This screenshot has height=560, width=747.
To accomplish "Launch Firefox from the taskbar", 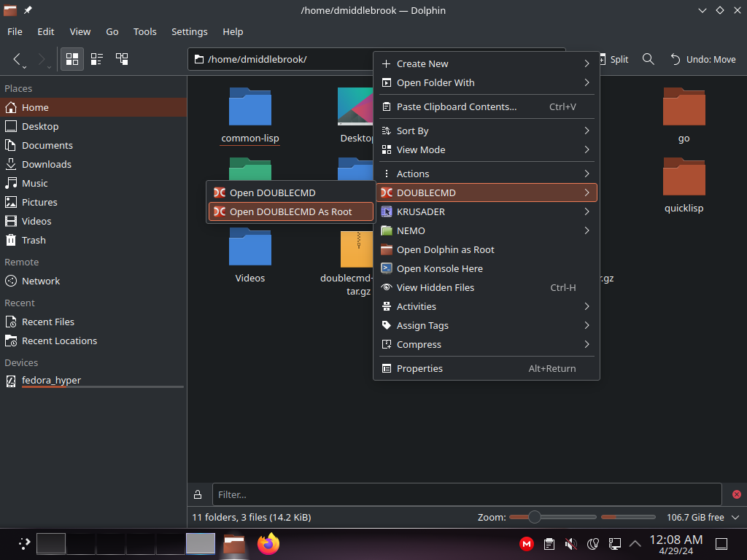I will 268,544.
